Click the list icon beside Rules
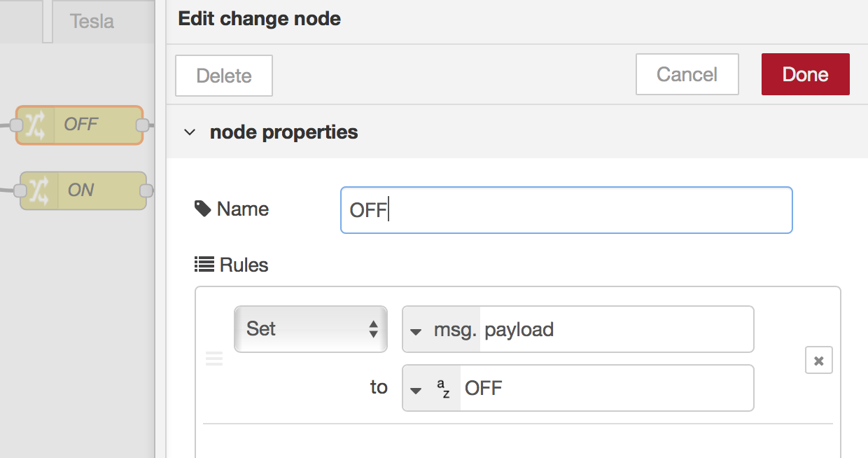The image size is (868, 458). pos(204,265)
